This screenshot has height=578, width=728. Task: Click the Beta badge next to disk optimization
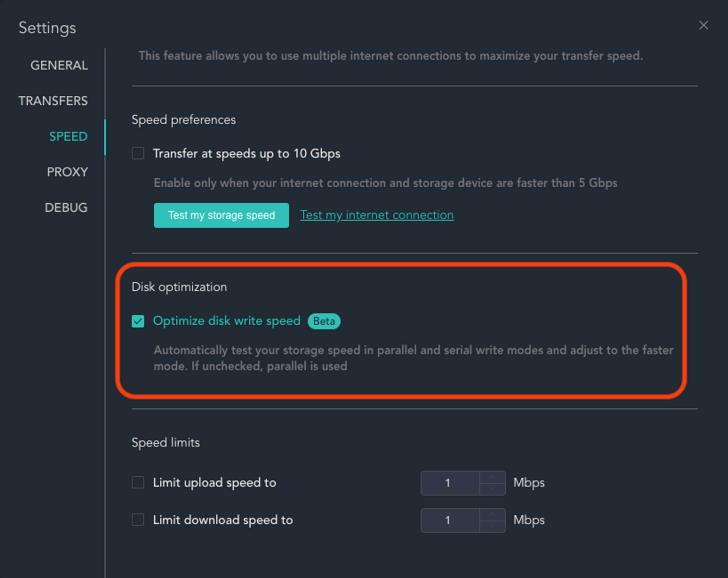point(324,321)
